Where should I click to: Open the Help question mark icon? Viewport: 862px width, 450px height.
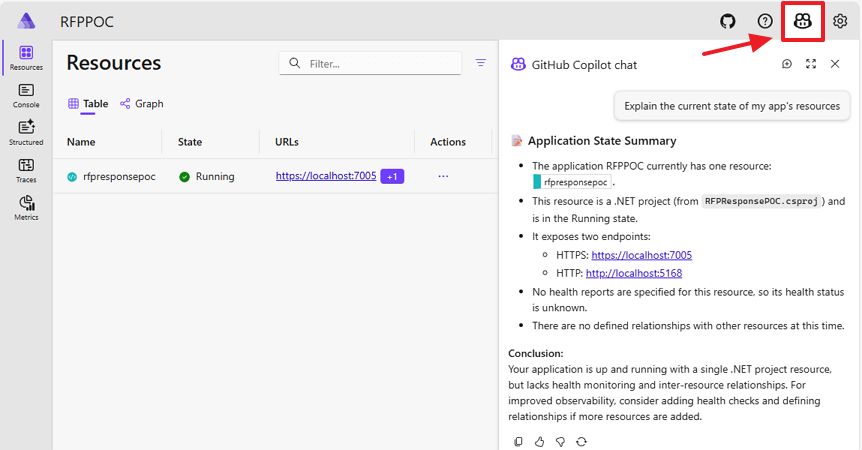point(765,21)
